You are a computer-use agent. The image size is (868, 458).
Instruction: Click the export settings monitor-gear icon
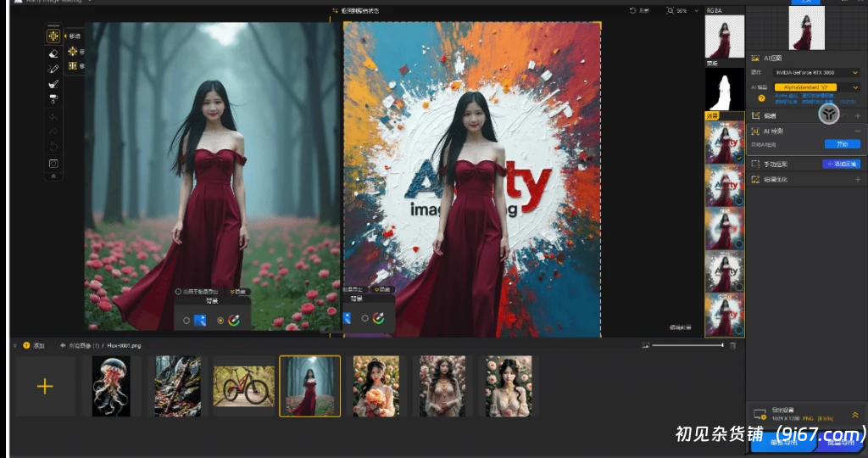(x=759, y=414)
